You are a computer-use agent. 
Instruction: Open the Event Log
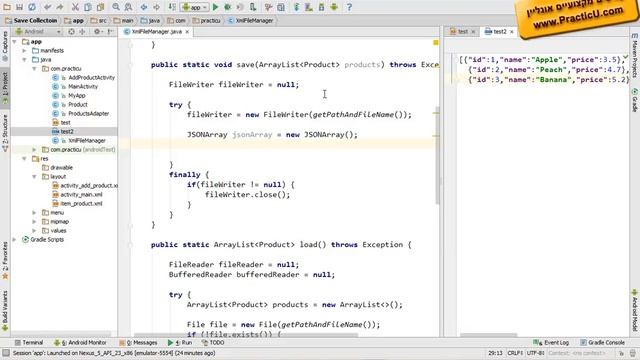click(x=551, y=343)
